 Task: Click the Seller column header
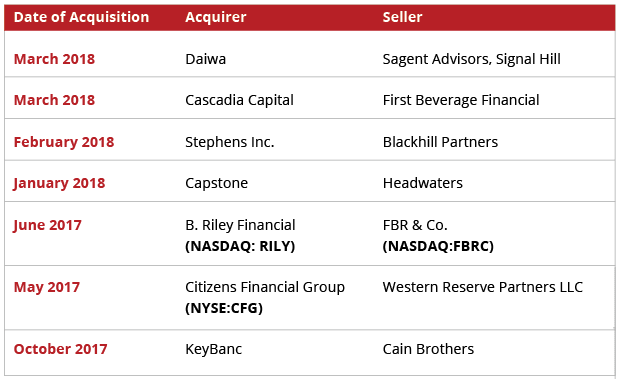[x=402, y=17]
